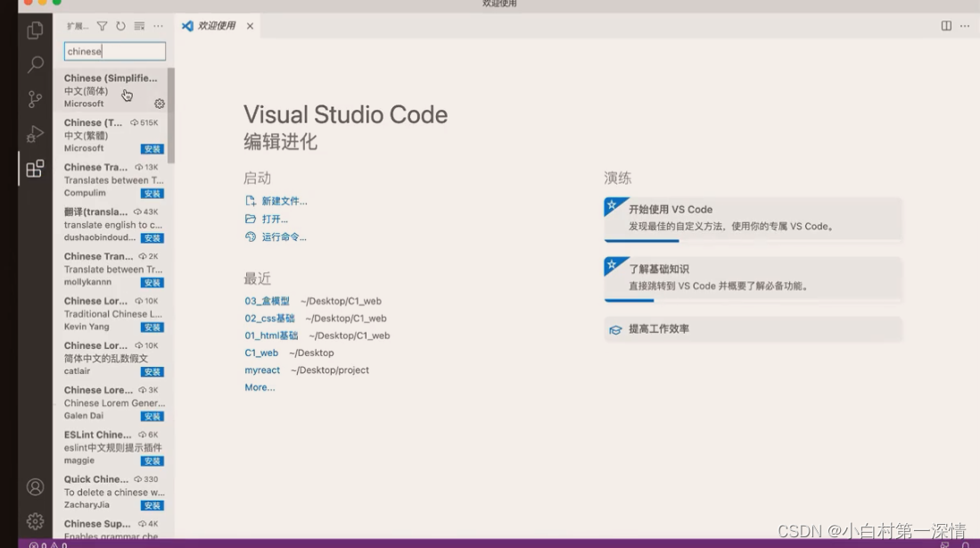Install dushaobindoud's 翻译 extension
Screen dimensions: 980x548
[152, 238]
